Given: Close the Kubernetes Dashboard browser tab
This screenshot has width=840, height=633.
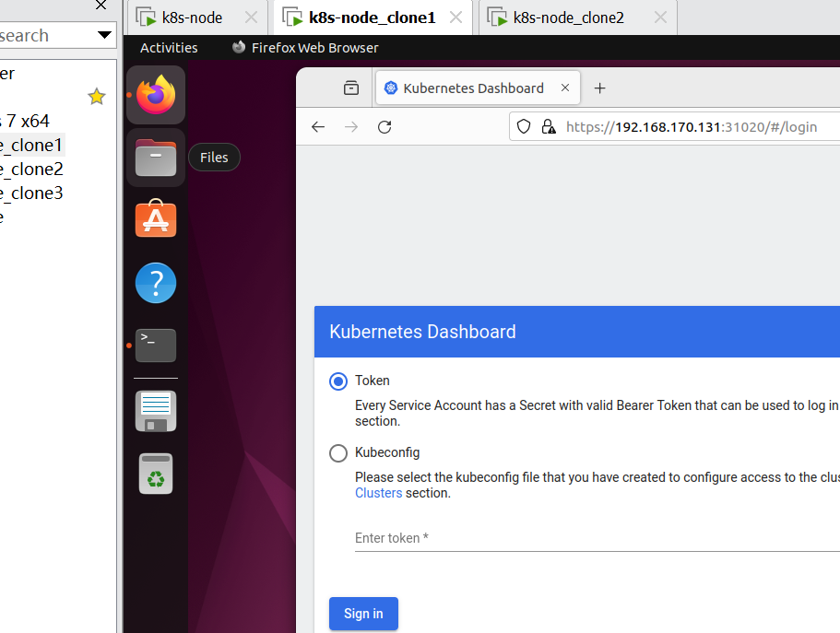Looking at the screenshot, I should point(565,88).
